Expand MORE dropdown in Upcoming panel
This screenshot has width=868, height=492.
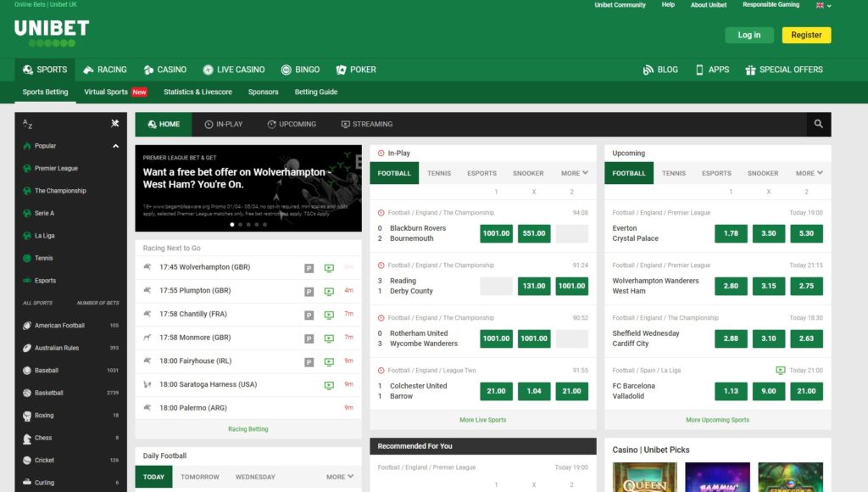(809, 173)
